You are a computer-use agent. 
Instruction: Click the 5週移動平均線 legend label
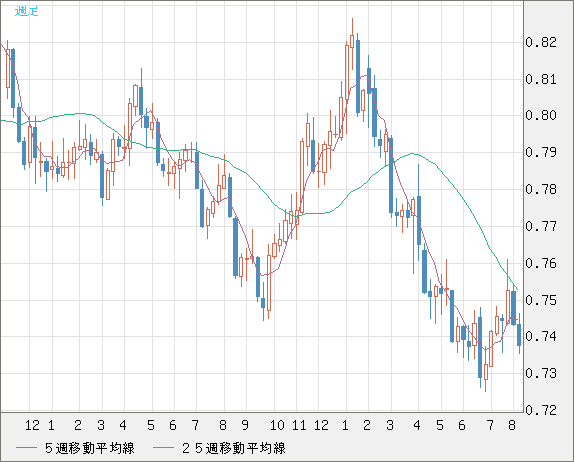pyautogui.click(x=90, y=448)
